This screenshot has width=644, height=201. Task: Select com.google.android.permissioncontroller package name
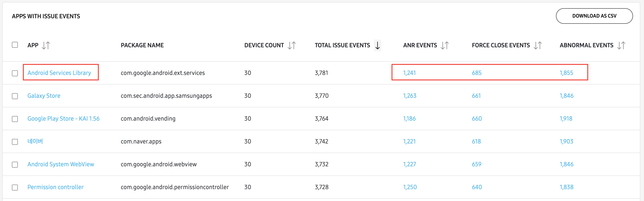coord(175,187)
